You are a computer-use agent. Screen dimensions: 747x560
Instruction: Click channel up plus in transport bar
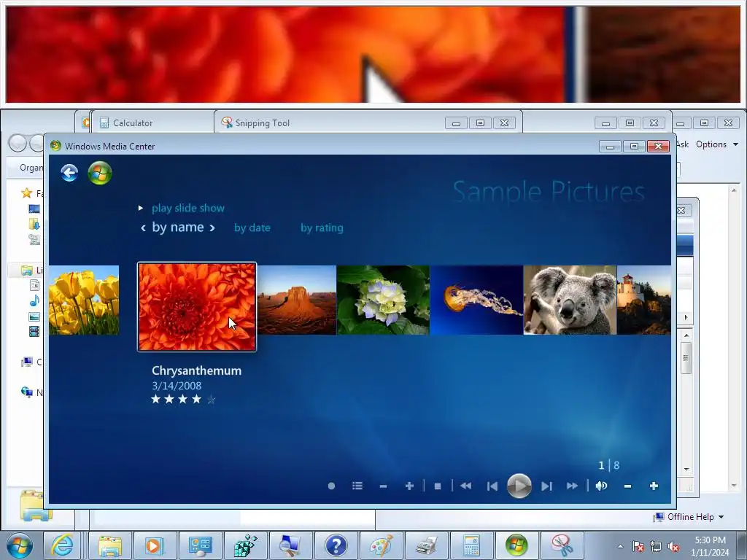[409, 486]
